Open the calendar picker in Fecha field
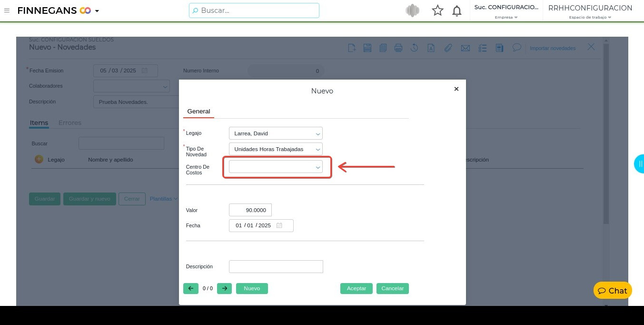This screenshot has height=325, width=644. click(x=279, y=225)
